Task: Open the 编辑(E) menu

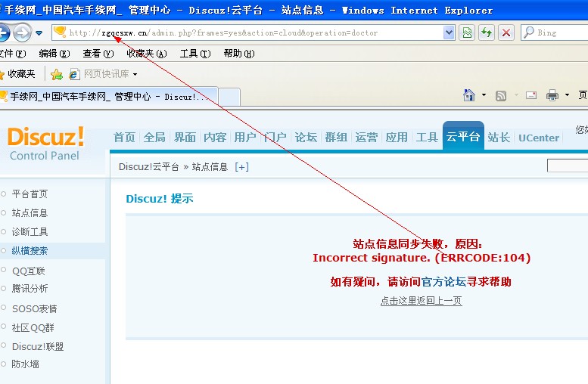Action: click(54, 54)
